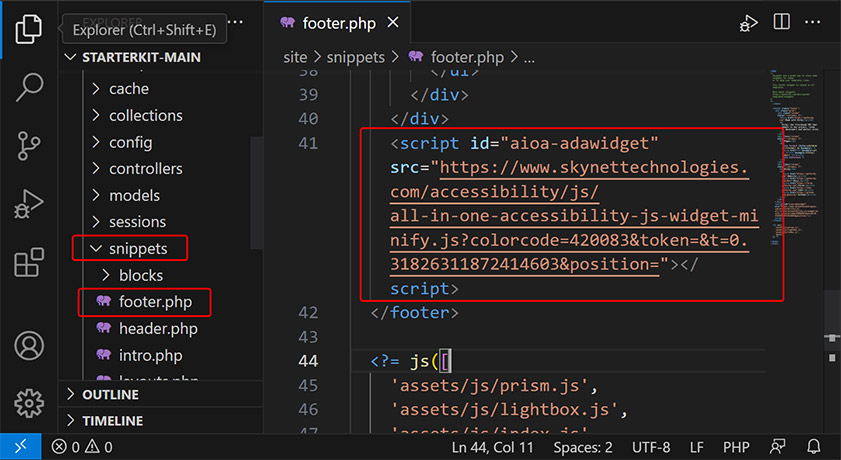
Task: Click line number 44 in gutter
Action: 308,361
